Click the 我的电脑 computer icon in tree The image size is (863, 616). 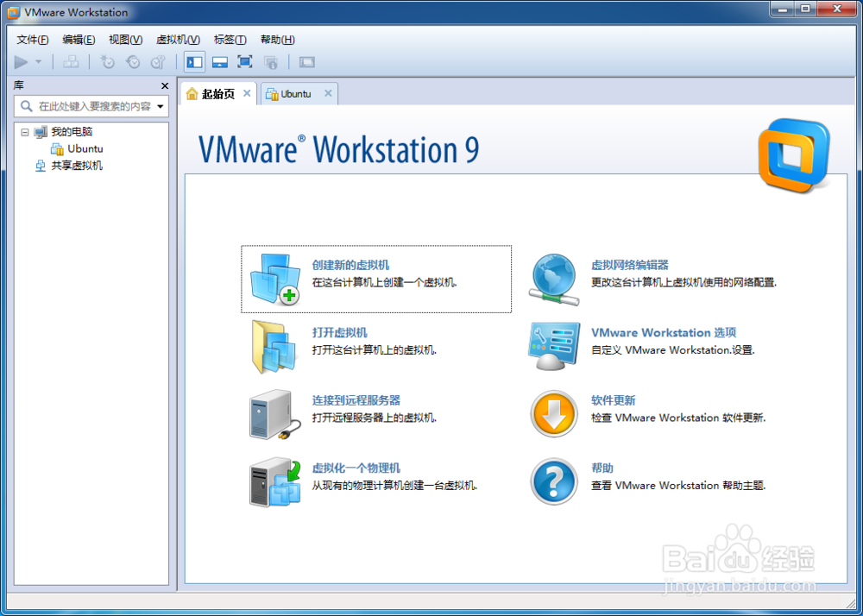(x=41, y=132)
